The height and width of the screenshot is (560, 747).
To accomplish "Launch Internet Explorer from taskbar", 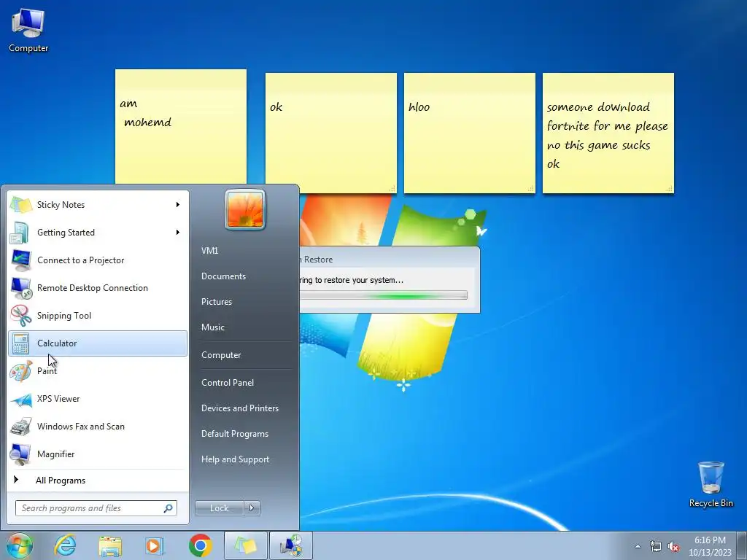I will click(x=65, y=545).
